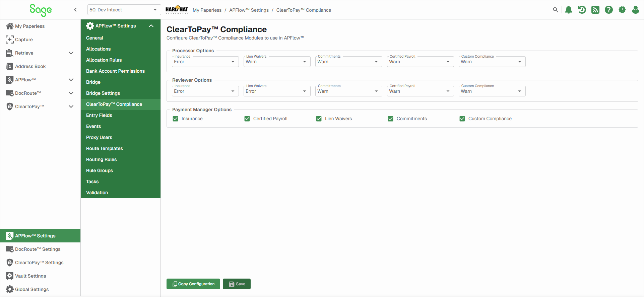Open Processor Commitments dropdown
The height and width of the screenshot is (297, 644).
click(348, 62)
